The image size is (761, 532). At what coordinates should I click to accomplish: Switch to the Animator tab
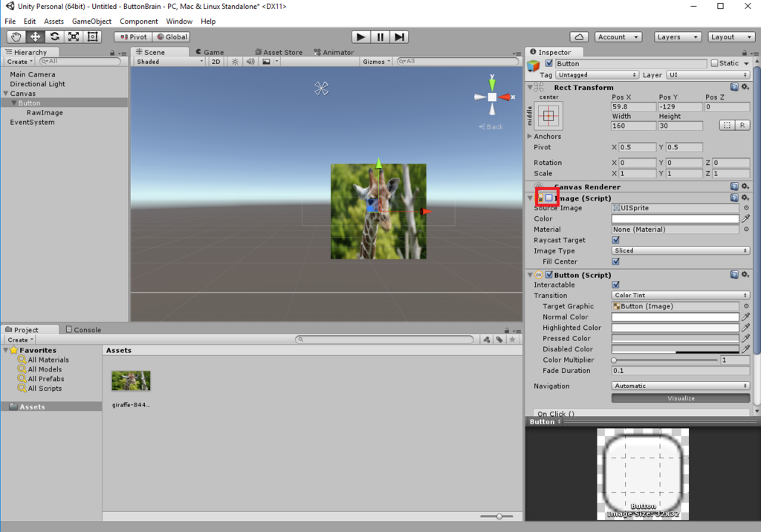[334, 52]
